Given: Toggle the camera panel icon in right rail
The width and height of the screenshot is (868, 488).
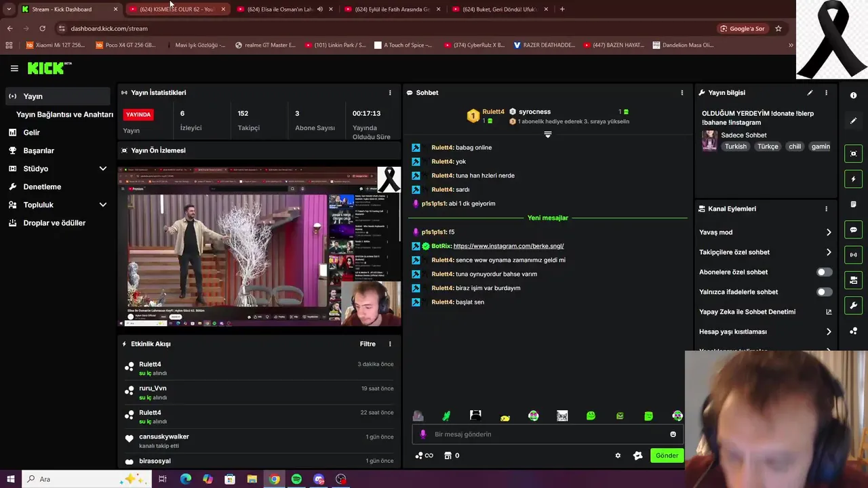Looking at the screenshot, I should (x=854, y=280).
